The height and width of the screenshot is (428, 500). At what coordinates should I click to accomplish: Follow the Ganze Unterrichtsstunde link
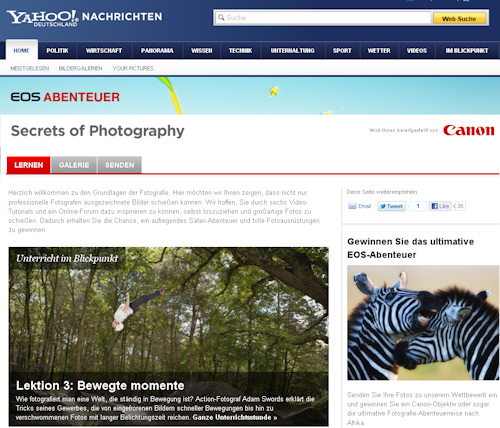[x=235, y=417]
